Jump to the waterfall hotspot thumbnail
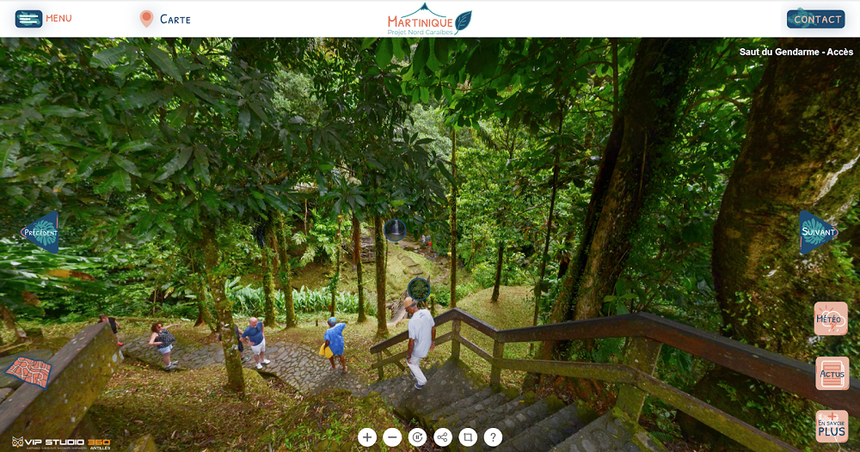860x452 pixels. (x=394, y=230)
